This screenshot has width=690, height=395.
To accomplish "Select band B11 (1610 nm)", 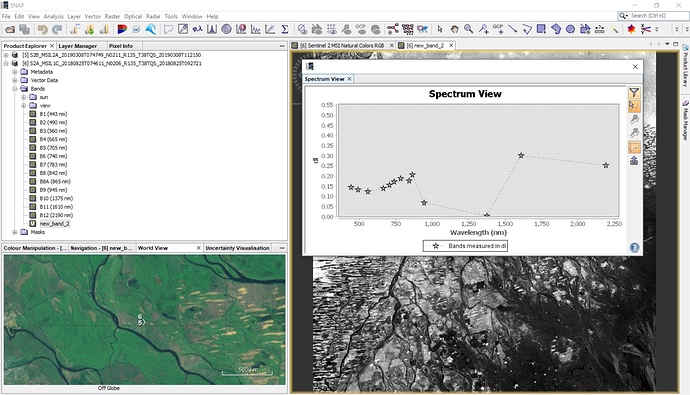I will pos(56,207).
